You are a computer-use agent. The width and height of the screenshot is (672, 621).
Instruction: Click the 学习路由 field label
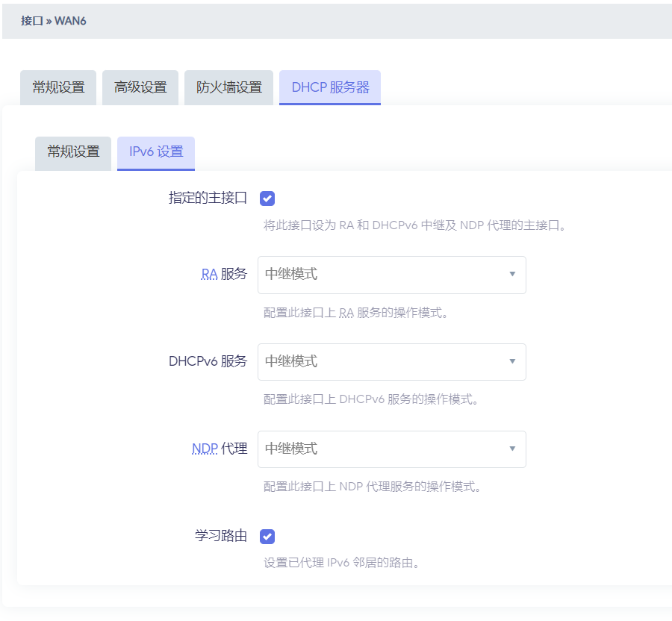(221, 537)
